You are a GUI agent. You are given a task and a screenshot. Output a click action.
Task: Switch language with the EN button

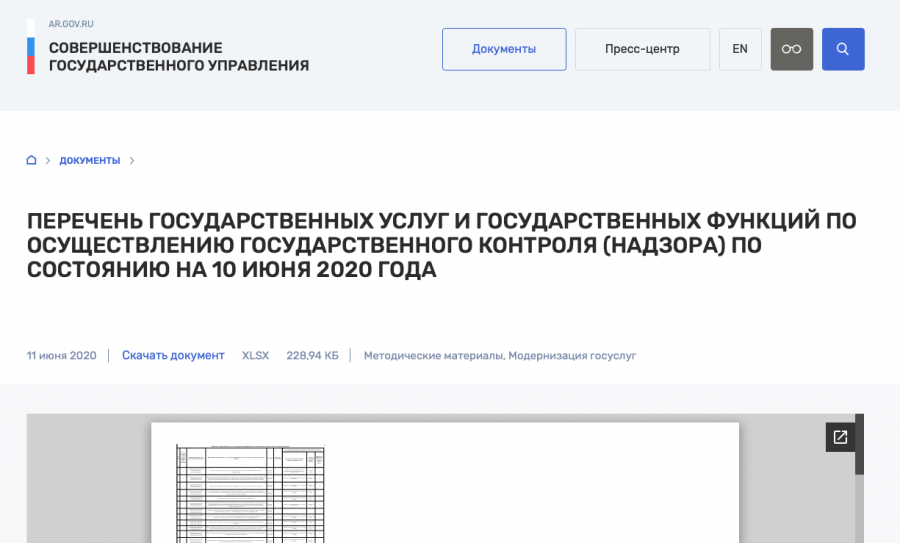click(740, 49)
